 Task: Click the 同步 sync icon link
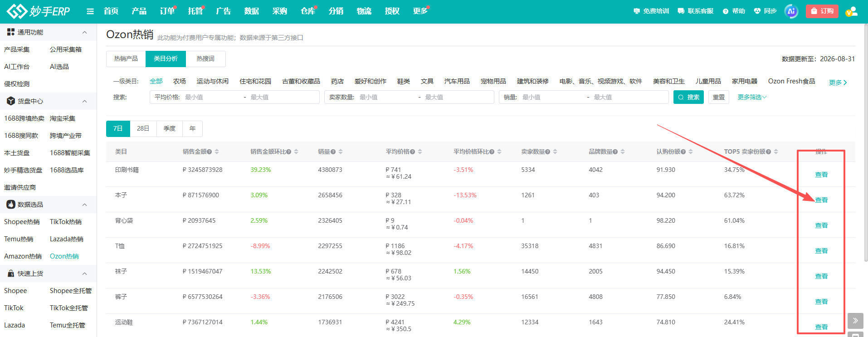click(766, 11)
